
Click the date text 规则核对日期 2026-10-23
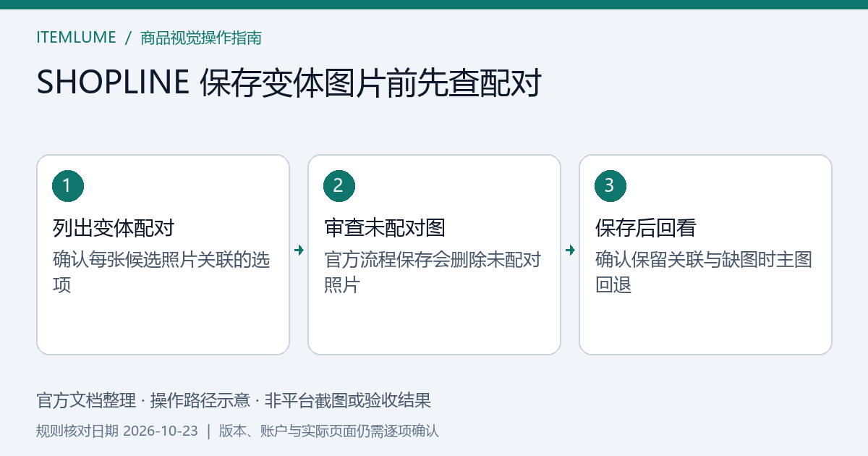[117, 431]
